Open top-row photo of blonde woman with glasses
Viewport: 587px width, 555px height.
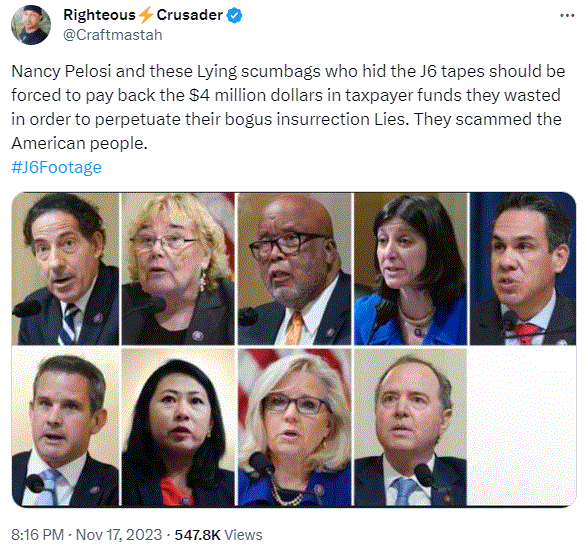point(178,269)
